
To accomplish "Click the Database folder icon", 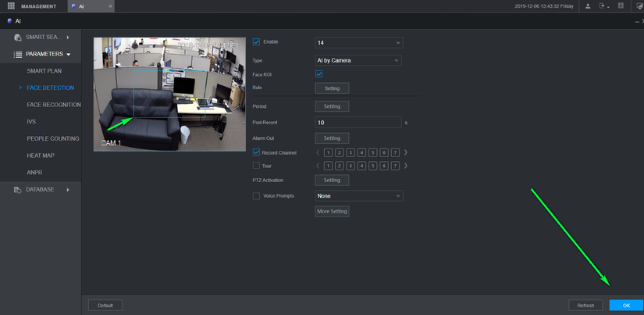I will (18, 190).
